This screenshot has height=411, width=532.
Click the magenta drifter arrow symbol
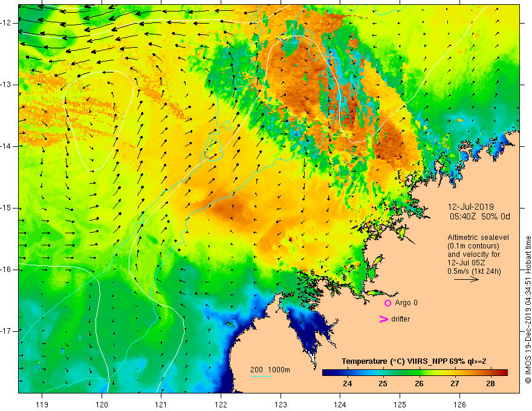point(383,319)
